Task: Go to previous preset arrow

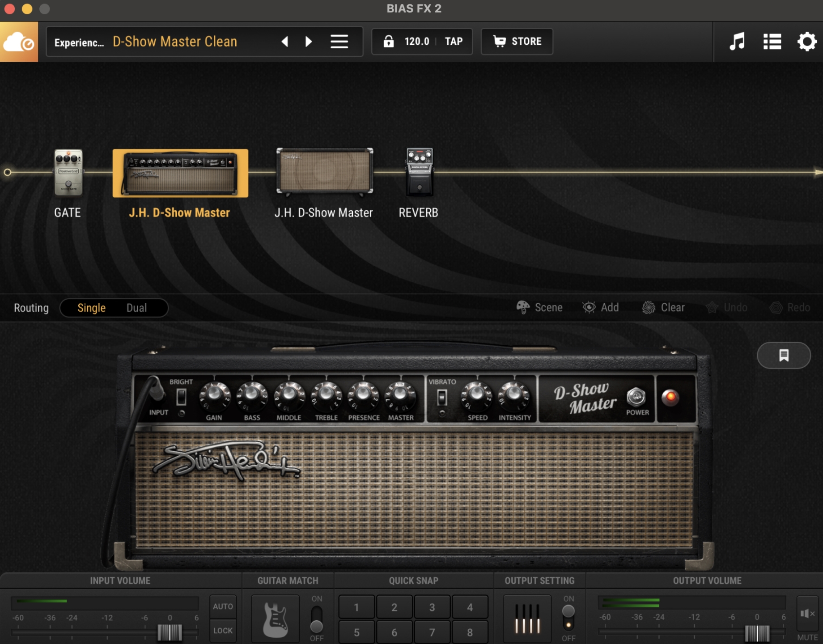Action: click(284, 42)
